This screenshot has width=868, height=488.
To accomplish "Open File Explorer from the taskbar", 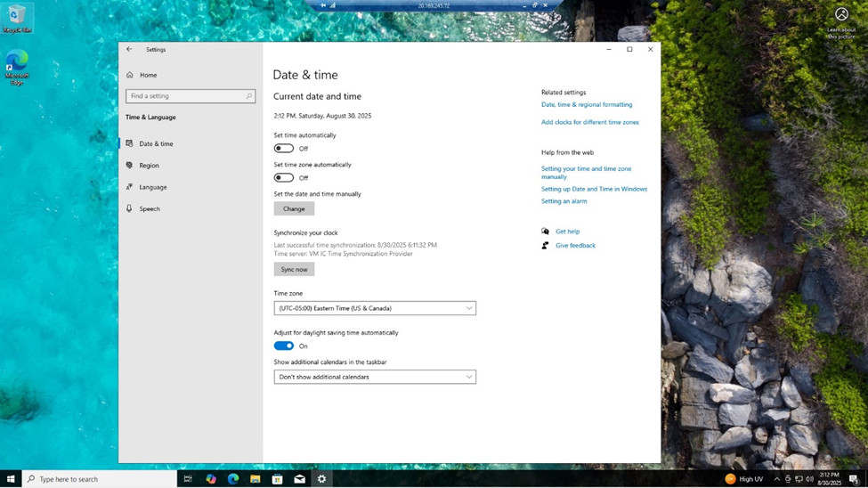I will (x=256, y=479).
